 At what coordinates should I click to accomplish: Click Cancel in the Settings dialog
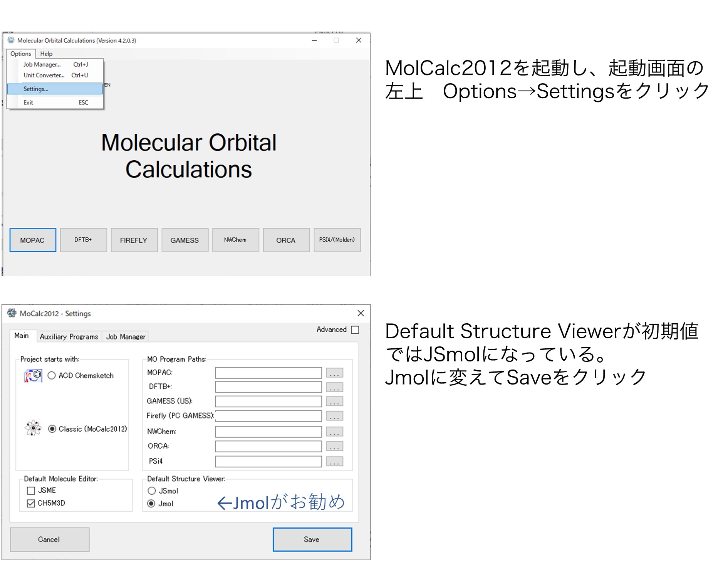(x=50, y=539)
